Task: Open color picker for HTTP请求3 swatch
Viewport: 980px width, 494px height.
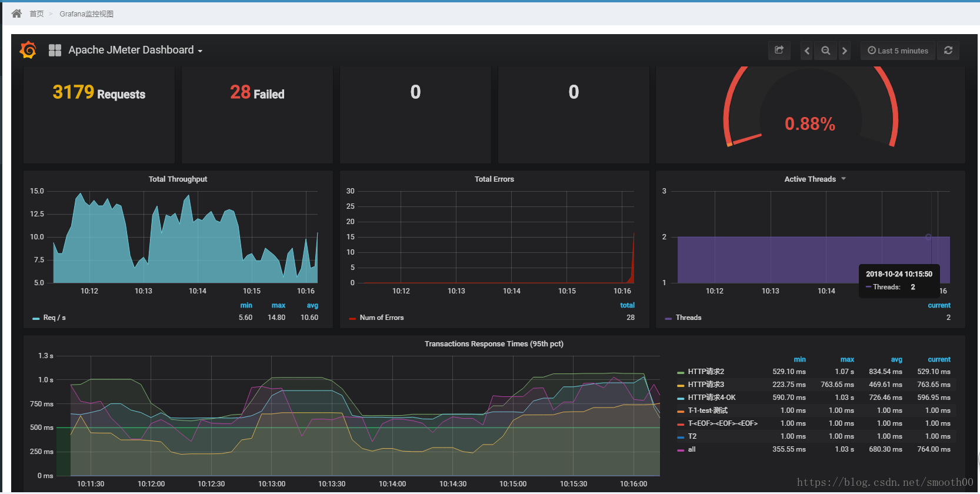Action: 681,385
